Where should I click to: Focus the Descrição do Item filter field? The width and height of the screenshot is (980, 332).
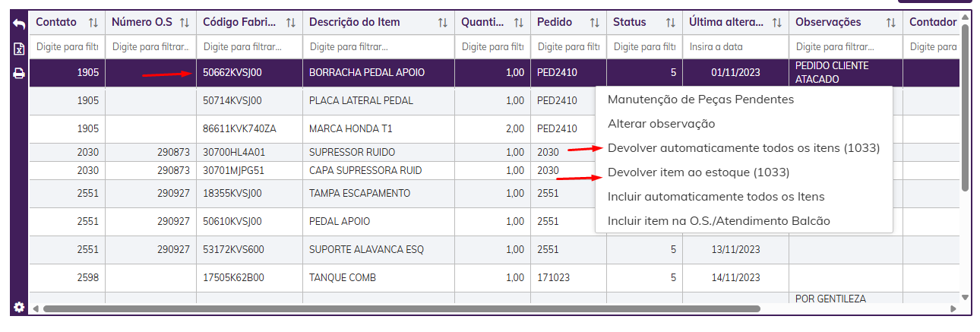(x=378, y=47)
